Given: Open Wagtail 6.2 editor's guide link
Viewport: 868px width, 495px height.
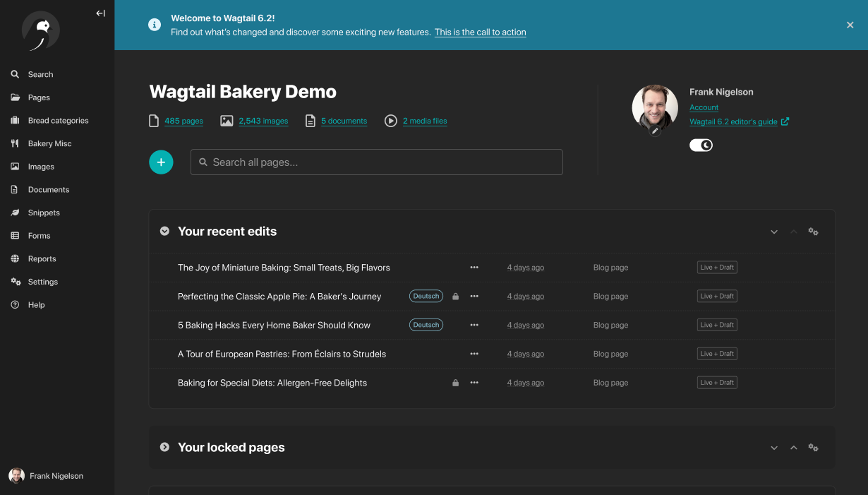Looking at the screenshot, I should [739, 121].
